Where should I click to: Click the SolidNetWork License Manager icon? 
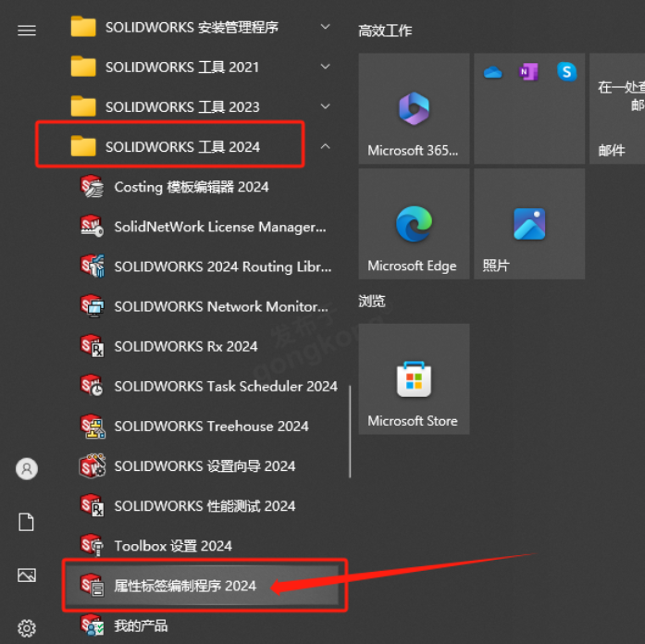pyautogui.click(x=92, y=226)
